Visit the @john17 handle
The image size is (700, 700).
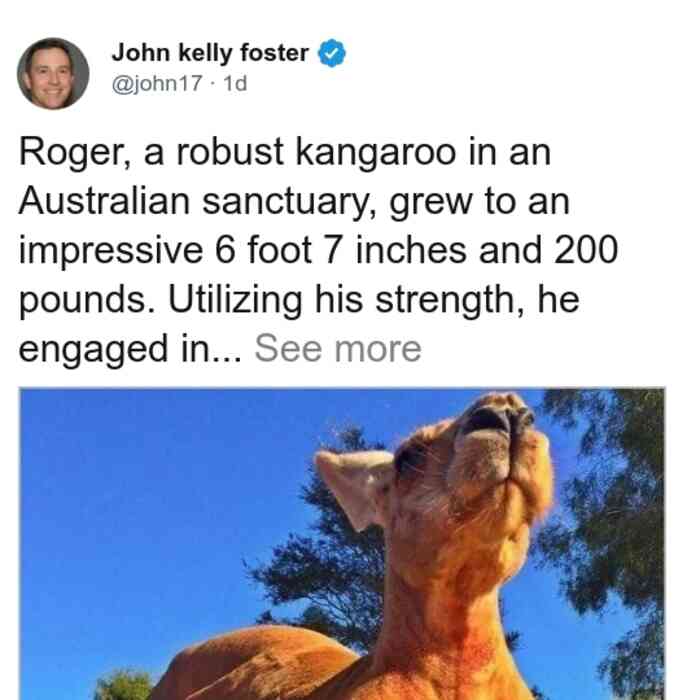tap(157, 83)
